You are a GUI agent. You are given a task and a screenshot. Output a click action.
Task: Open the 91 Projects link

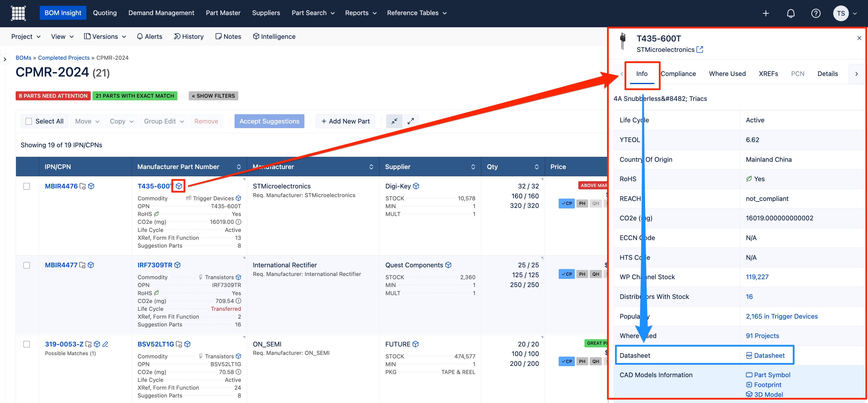[762, 336]
